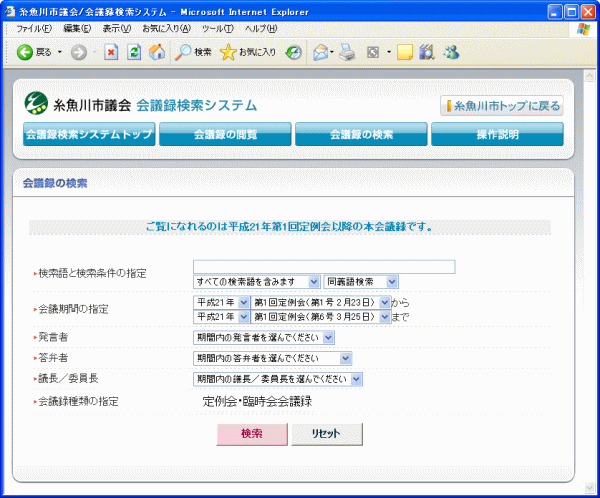Image resolution: width=600 pixels, height=498 pixels.
Task: Click the yellow note toolbar icon
Action: pyautogui.click(x=405, y=52)
